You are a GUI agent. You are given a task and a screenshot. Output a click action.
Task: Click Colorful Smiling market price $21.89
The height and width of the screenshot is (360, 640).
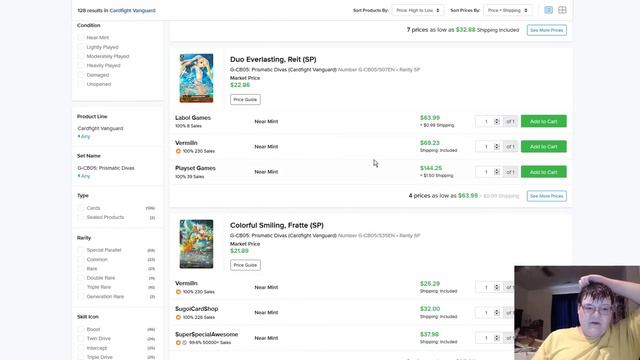239,251
